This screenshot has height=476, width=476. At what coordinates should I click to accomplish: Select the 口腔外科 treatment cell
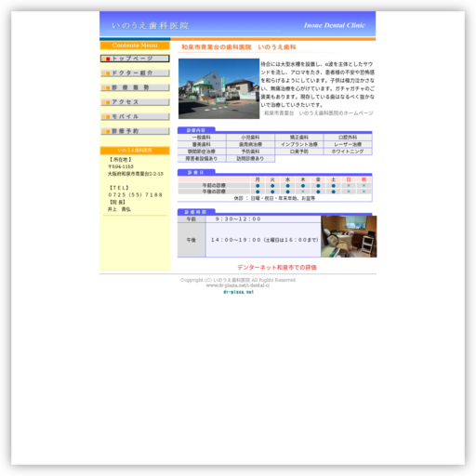coord(348,138)
